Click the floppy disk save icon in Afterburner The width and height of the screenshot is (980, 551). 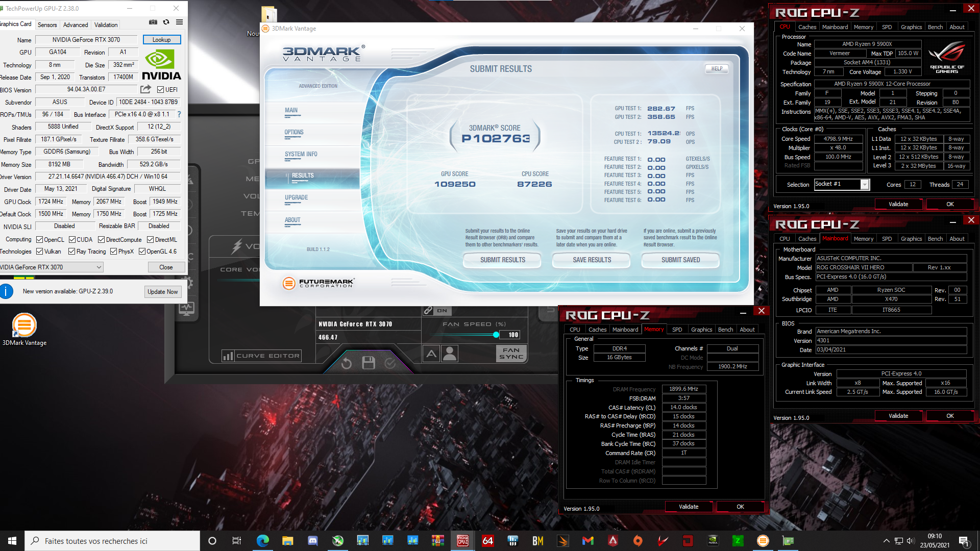tap(369, 363)
